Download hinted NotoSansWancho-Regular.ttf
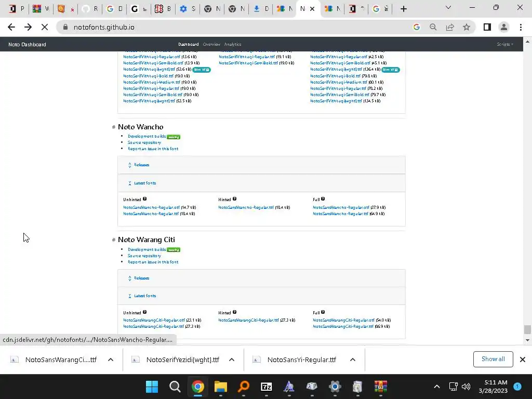 pos(246,207)
